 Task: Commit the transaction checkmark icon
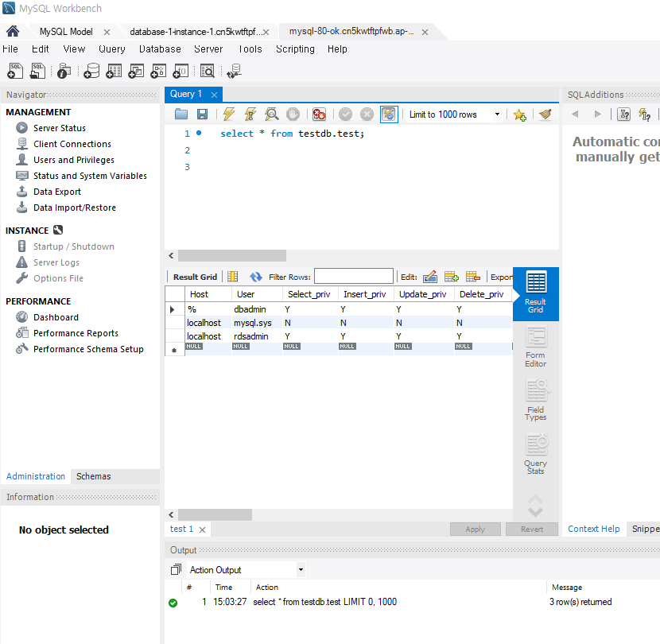coord(345,114)
